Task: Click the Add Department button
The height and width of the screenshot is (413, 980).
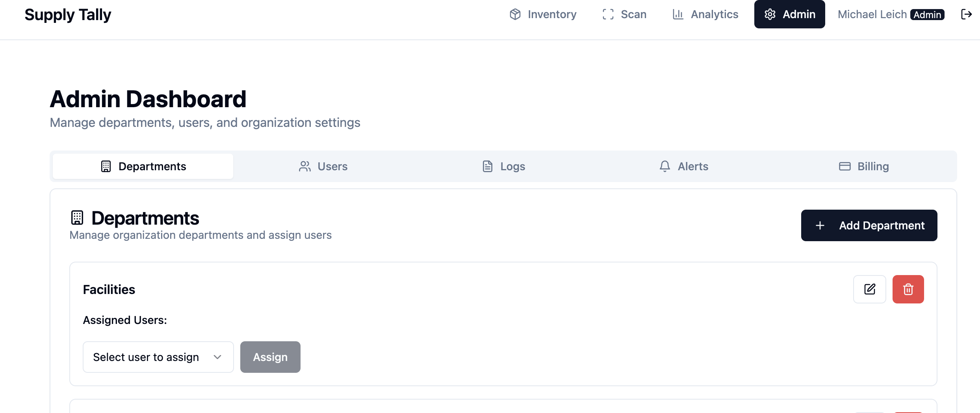Action: pos(869,225)
